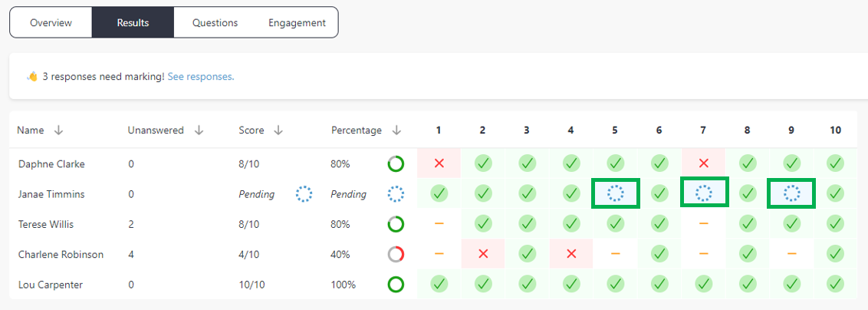Screen dimensions: 868x310
Task: Open Daphne Clarke's correct question 2 checkmark
Action: point(483,163)
